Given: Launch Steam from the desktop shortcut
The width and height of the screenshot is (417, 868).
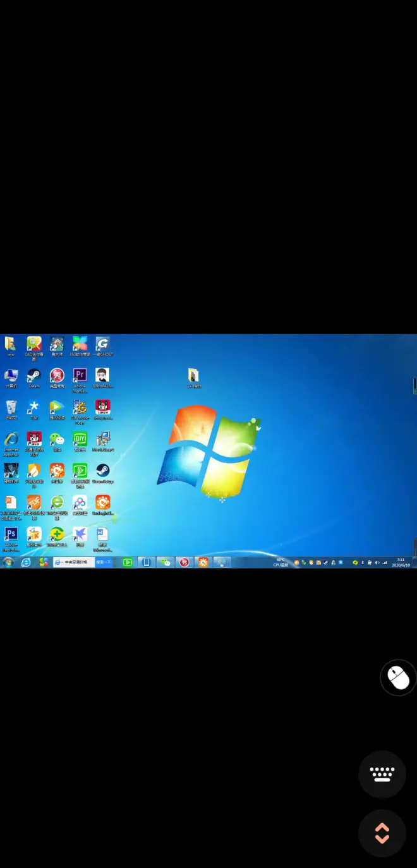Looking at the screenshot, I should coord(34,377).
